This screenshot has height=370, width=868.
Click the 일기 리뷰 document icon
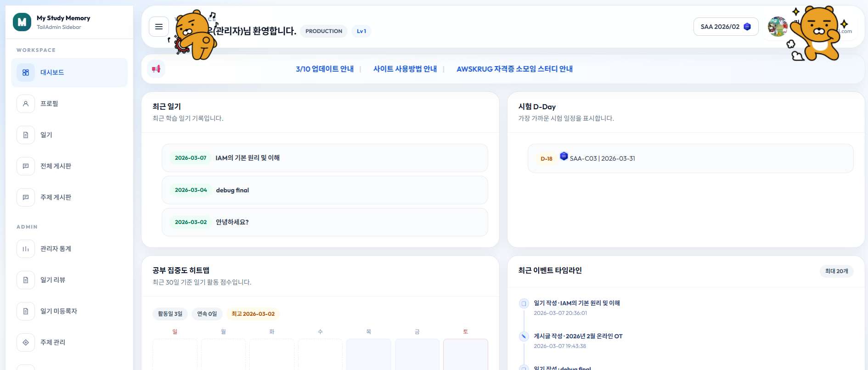click(26, 280)
